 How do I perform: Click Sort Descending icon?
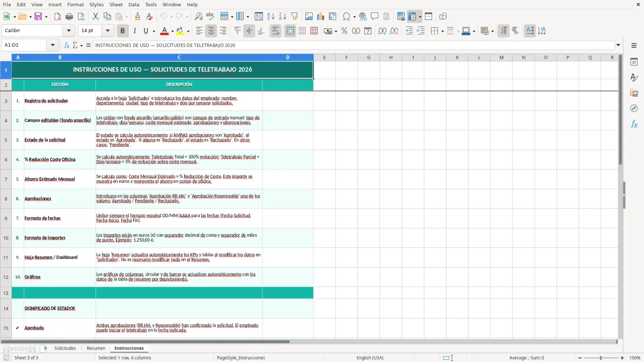(x=283, y=17)
